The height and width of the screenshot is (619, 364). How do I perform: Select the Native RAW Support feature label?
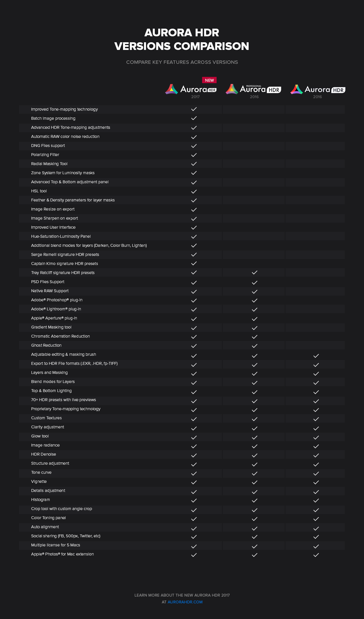point(50,291)
